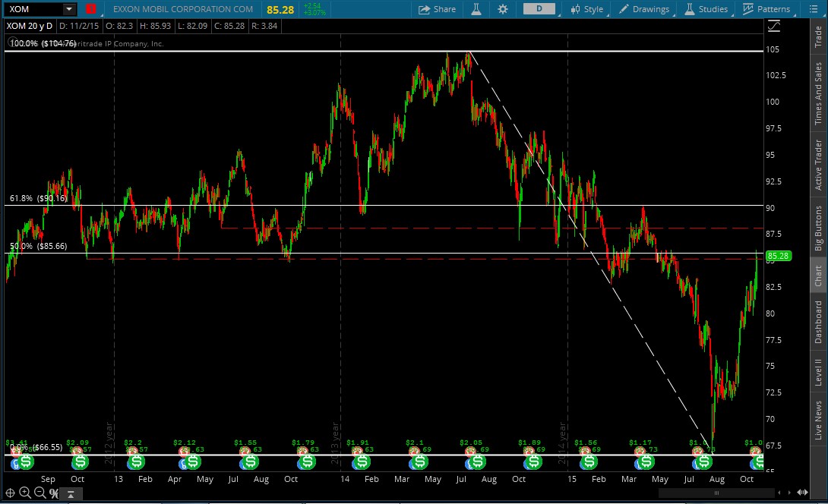The height and width of the screenshot is (504, 828).
Task: Click the XOM 20 y D chart label
Action: 29,26
